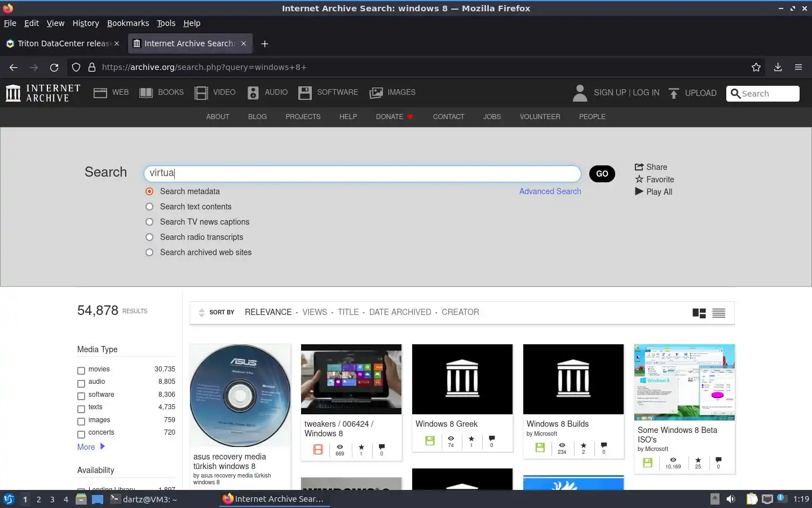Viewport: 812px width, 508px height.
Task: Go back to the previous page
Action: click(14, 67)
